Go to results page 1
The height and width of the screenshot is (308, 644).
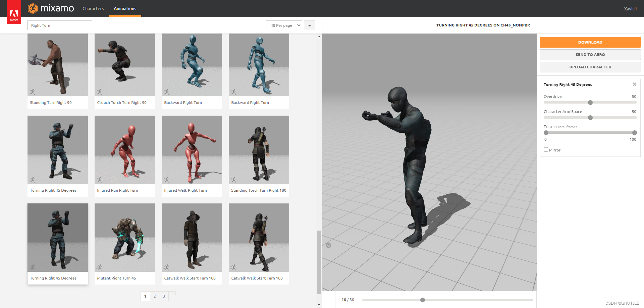tap(145, 296)
